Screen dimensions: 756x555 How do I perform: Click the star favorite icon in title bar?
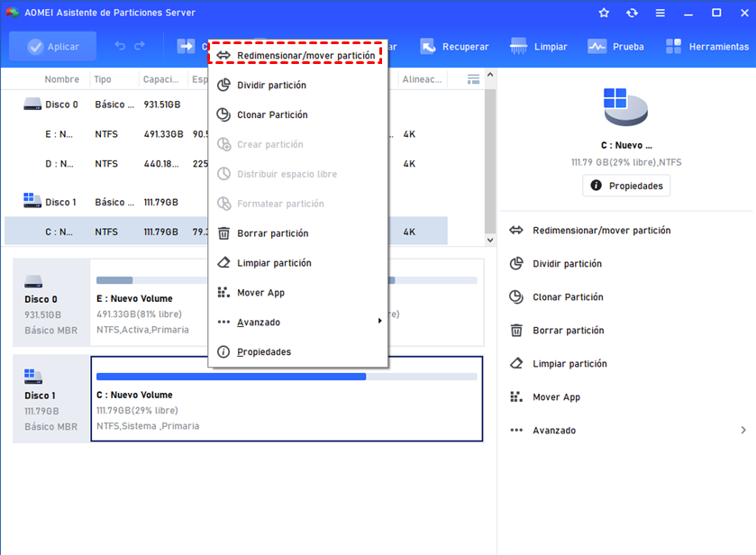coord(604,13)
